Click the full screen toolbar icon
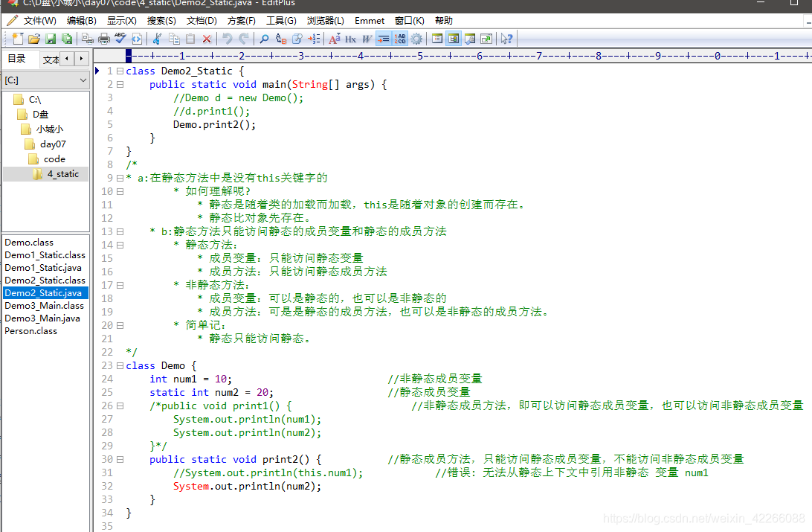The height and width of the screenshot is (532, 812). coord(486,39)
